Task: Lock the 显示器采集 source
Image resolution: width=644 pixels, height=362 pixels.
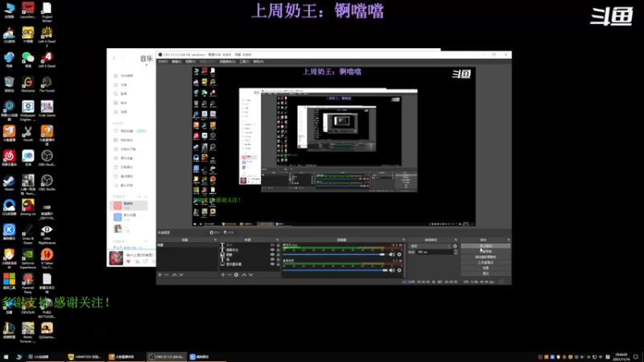Action: coord(278,264)
